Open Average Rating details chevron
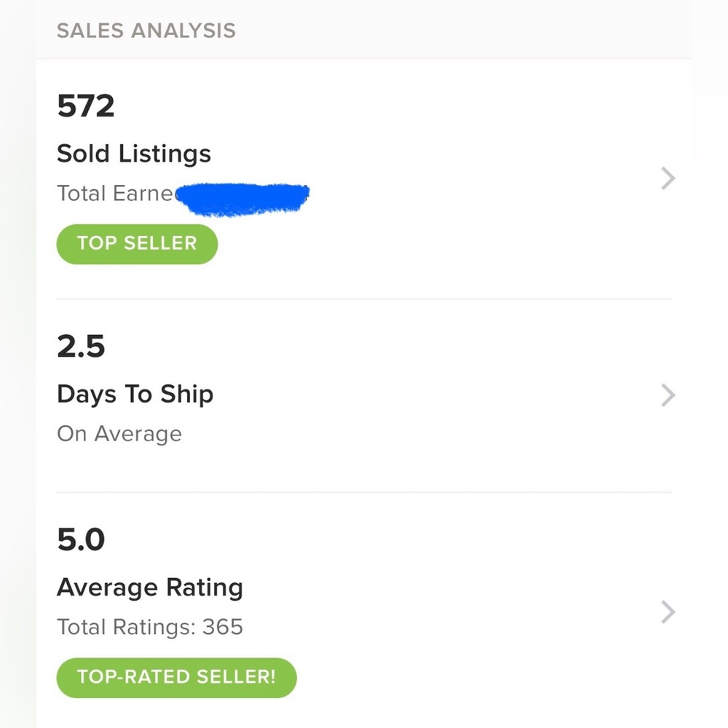Image resolution: width=728 pixels, height=728 pixels. click(x=668, y=612)
